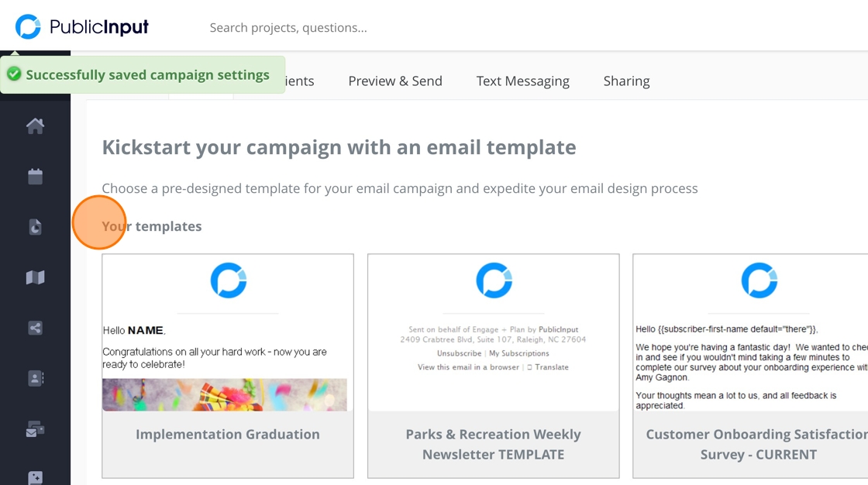Click the saved campaign settings notification
This screenshot has width=868, height=485.
pos(147,75)
